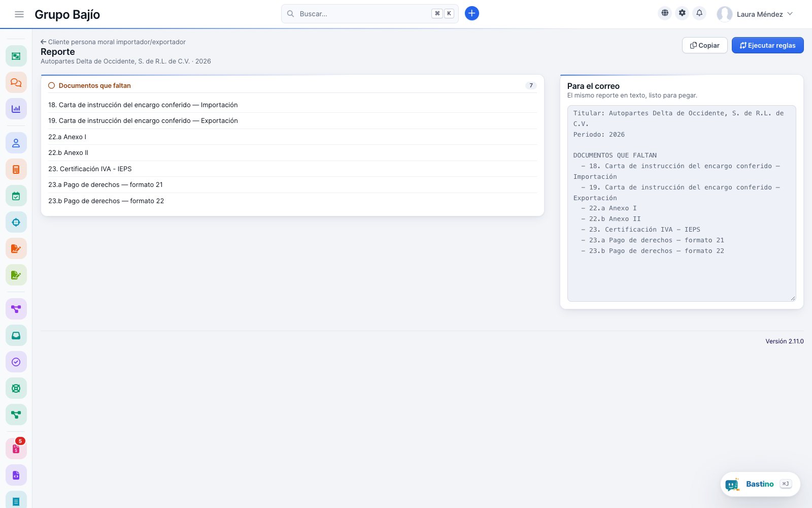Open the Bastino assistant chat

coord(760,484)
